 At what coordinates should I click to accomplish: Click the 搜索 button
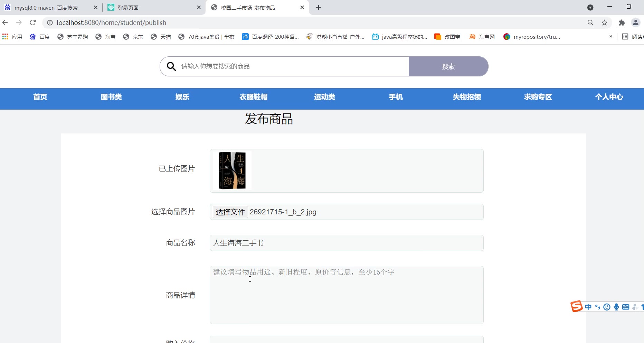click(x=448, y=66)
